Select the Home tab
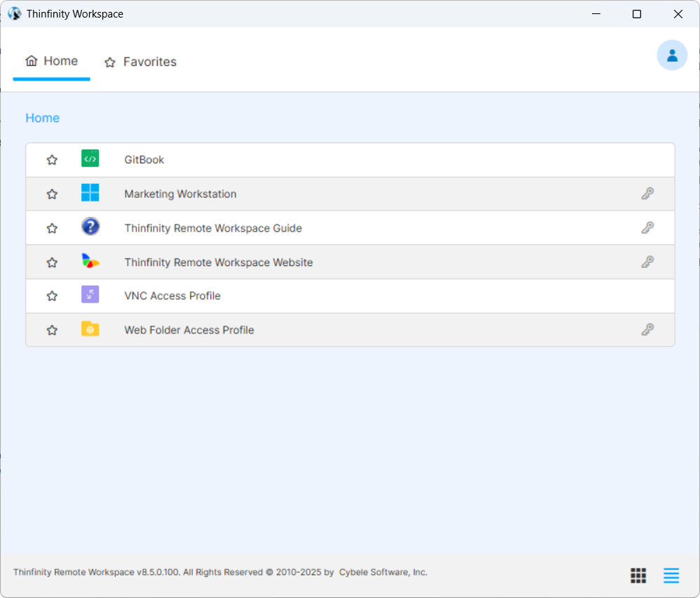The height and width of the screenshot is (598, 700). tap(52, 61)
